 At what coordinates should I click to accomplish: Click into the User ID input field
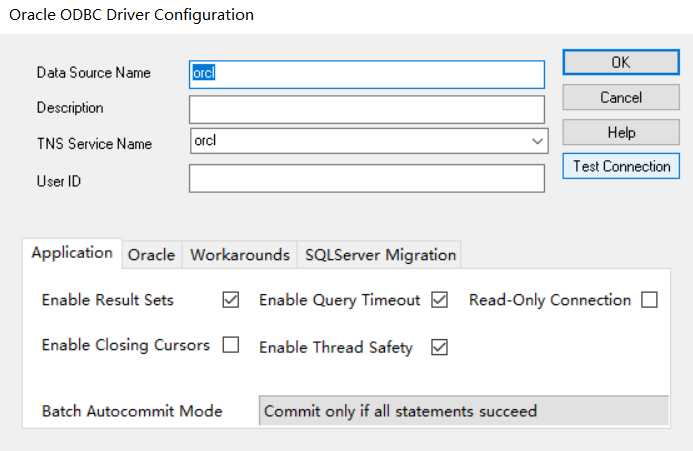coord(366,179)
